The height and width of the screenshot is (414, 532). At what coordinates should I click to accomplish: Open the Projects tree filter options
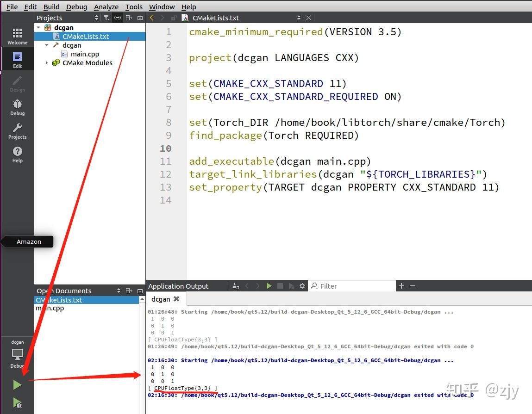(106, 18)
